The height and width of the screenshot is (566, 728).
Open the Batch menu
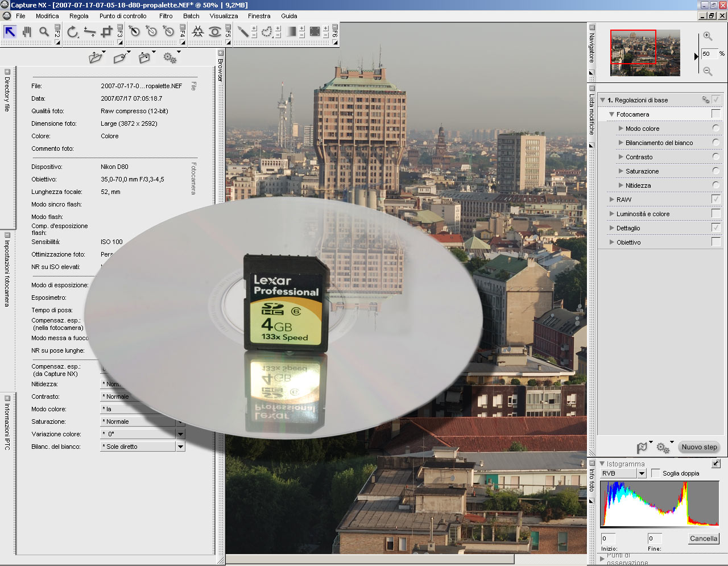[191, 16]
